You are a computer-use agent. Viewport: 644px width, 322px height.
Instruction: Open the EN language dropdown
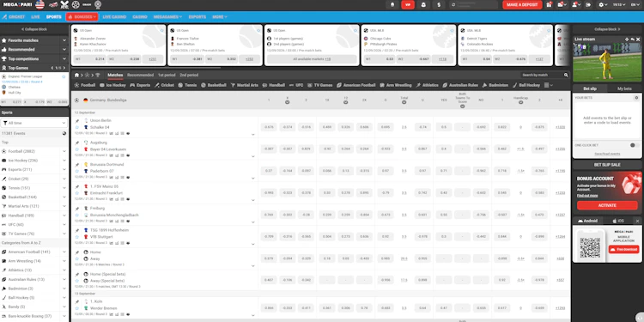coord(635,5)
